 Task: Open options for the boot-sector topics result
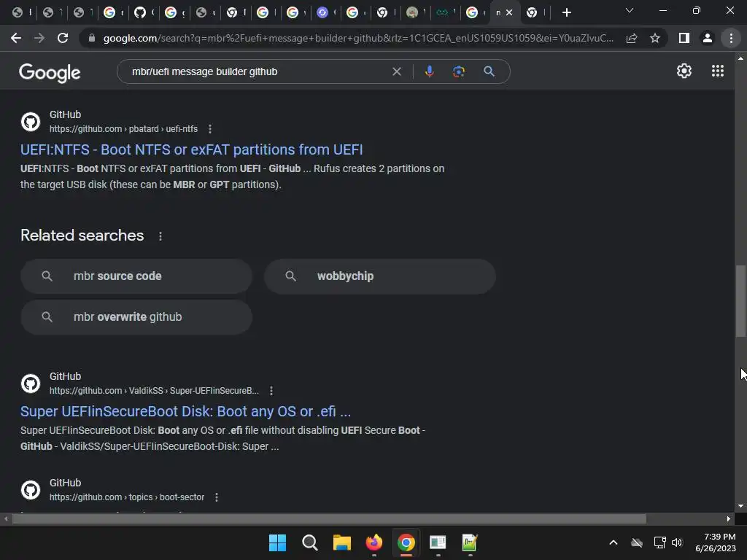(x=217, y=497)
